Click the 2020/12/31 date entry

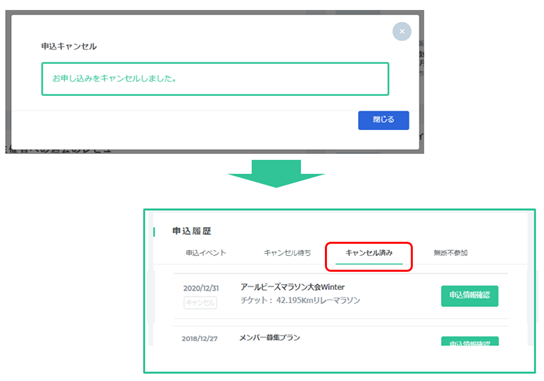point(201,288)
